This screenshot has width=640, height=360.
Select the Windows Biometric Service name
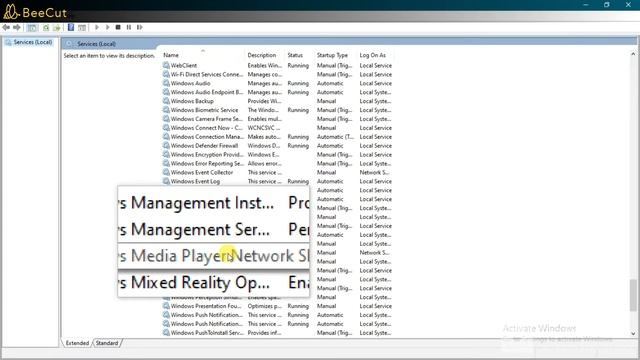click(x=204, y=110)
